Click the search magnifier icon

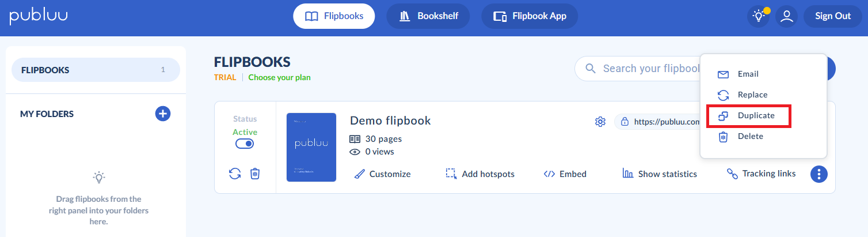coord(591,69)
